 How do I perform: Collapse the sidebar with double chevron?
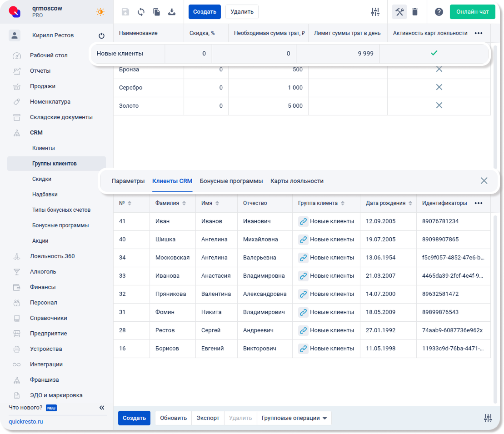tap(102, 408)
